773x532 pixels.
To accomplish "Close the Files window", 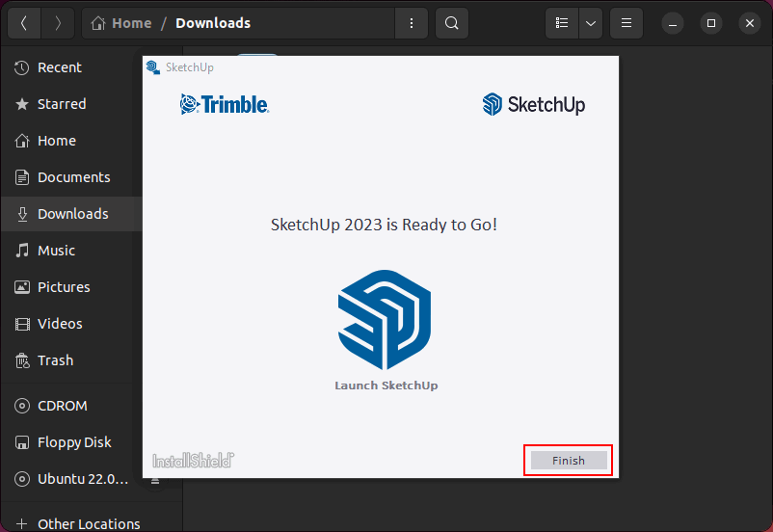I will click(x=749, y=23).
